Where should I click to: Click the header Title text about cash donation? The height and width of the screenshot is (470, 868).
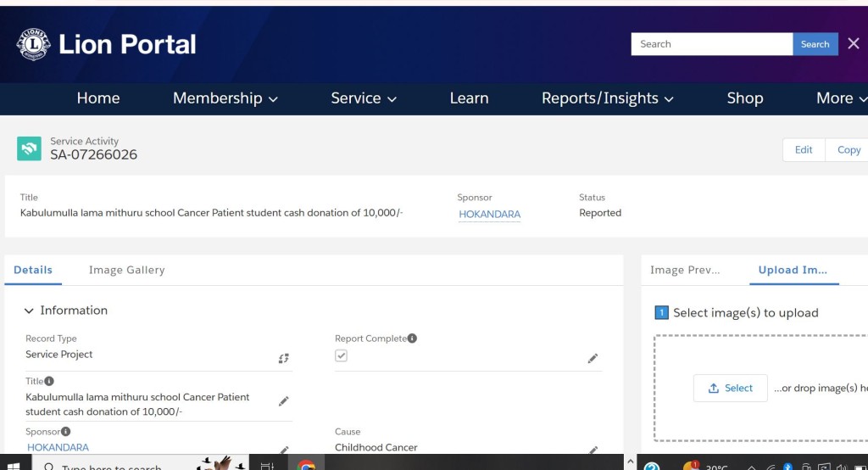[211, 213]
